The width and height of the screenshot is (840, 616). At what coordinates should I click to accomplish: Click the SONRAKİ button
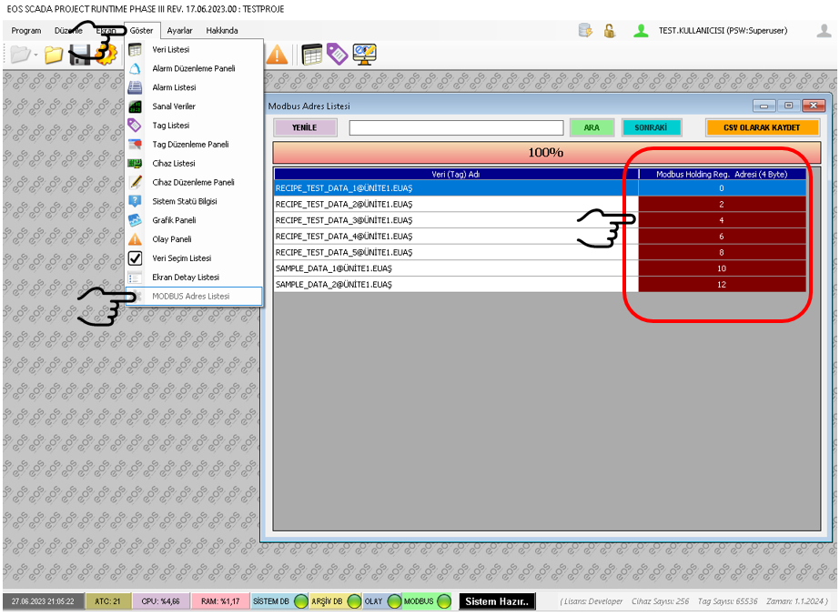(x=651, y=127)
